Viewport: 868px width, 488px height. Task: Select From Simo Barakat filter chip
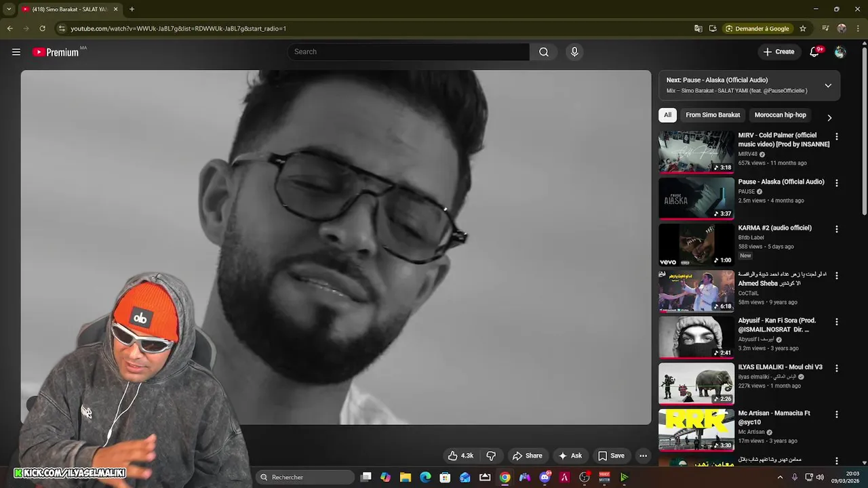pyautogui.click(x=713, y=115)
